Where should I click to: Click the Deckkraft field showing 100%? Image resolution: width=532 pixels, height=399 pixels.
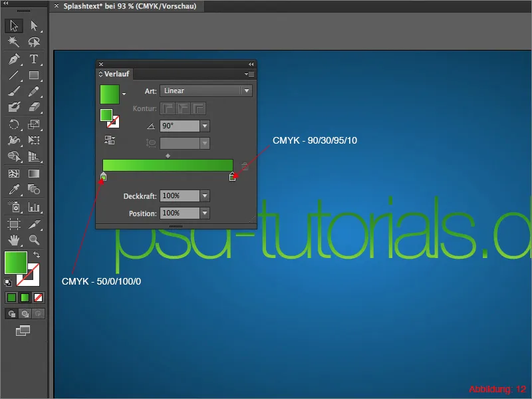tap(180, 196)
